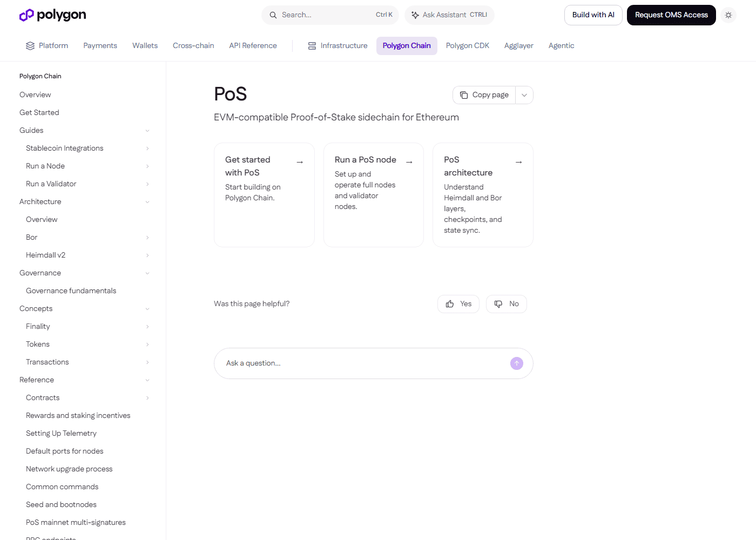Click arrow on PoS architecture card

519,162
